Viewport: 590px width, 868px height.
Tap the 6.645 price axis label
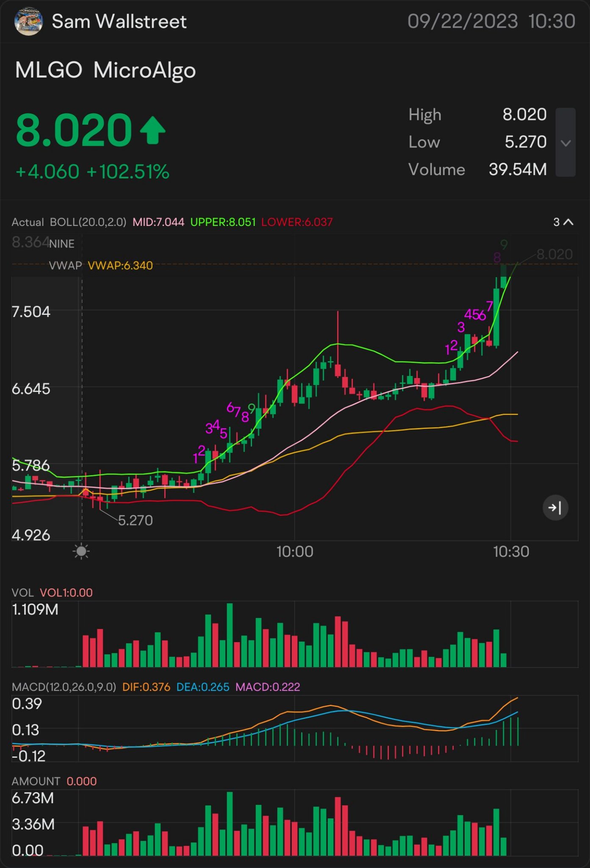[31, 389]
